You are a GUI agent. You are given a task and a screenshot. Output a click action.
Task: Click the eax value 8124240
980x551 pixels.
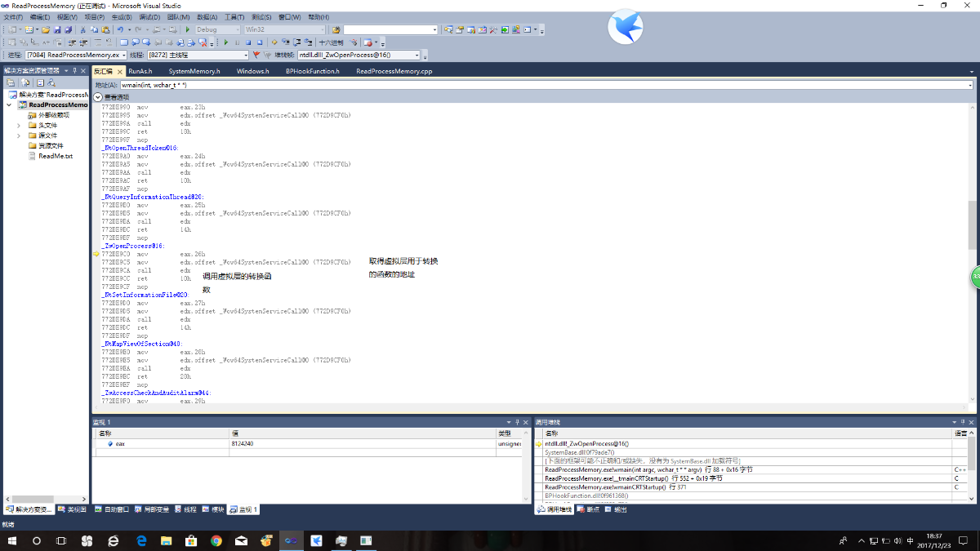(244, 443)
